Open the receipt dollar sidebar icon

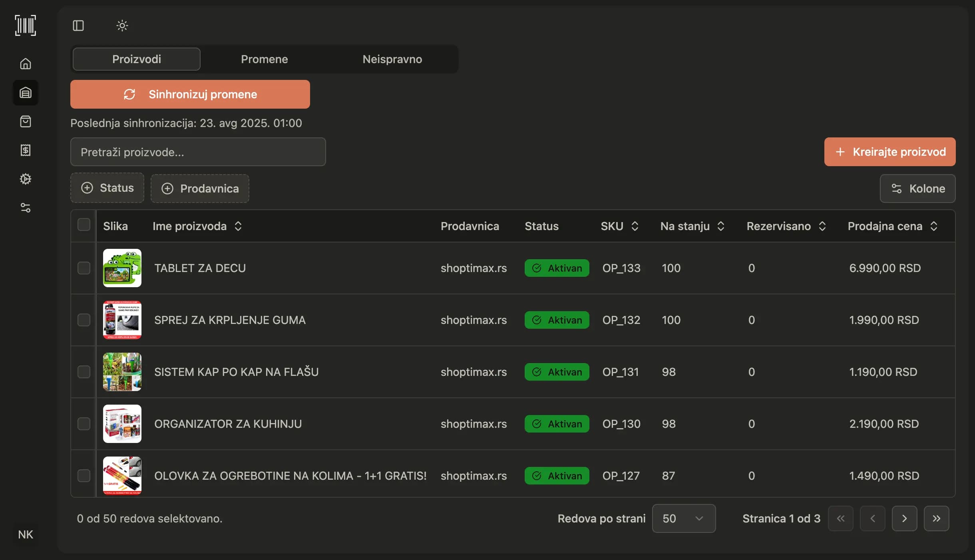click(26, 150)
